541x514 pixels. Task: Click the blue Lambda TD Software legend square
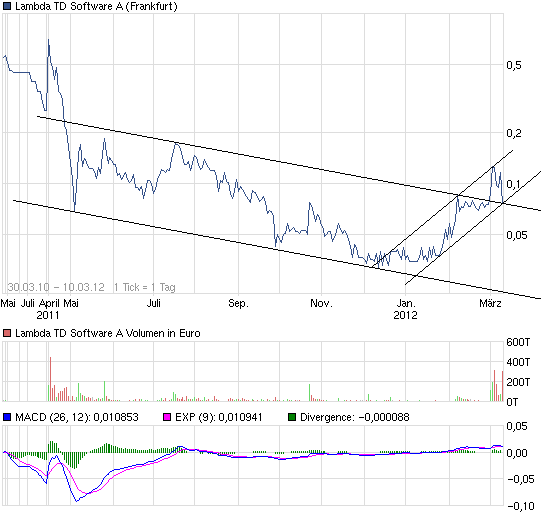[7, 6]
